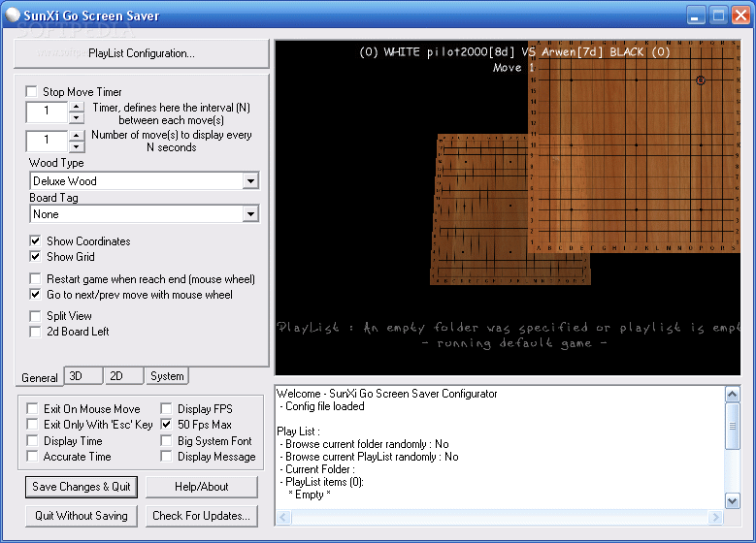Click the log panel vertical scrollbar thumb
The height and width of the screenshot is (543, 756).
[732, 426]
